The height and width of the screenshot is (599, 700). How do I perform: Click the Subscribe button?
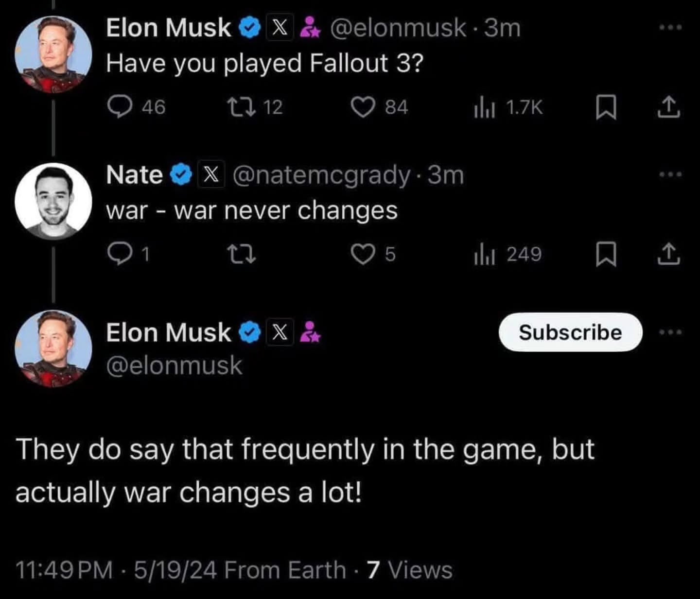pyautogui.click(x=570, y=332)
